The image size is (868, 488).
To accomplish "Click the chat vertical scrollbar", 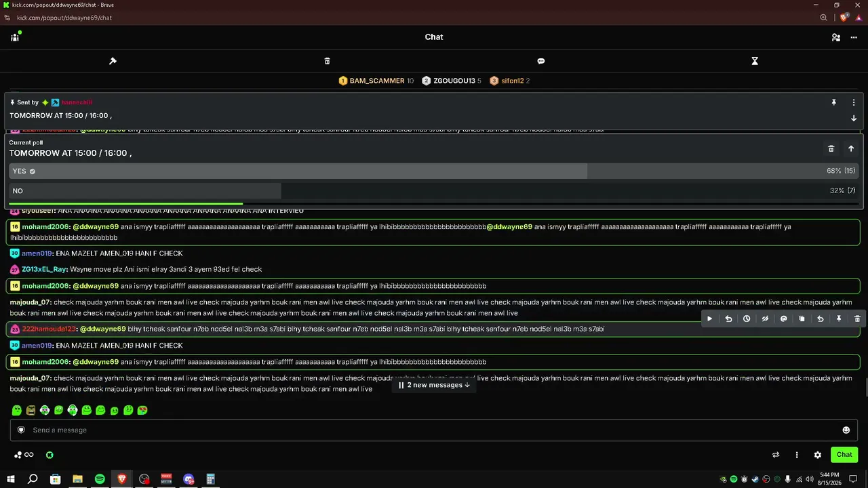I will pyautogui.click(x=866, y=387).
